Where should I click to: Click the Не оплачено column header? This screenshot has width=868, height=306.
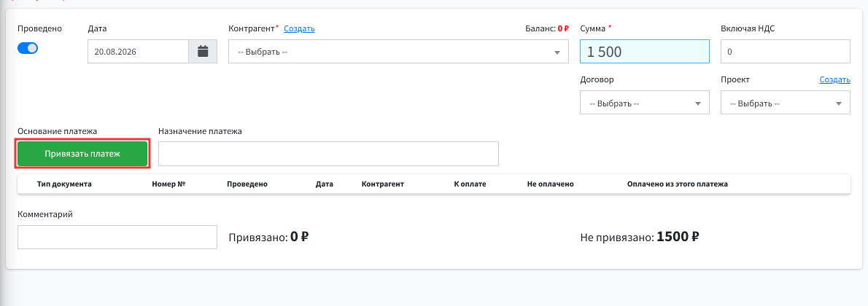(551, 184)
